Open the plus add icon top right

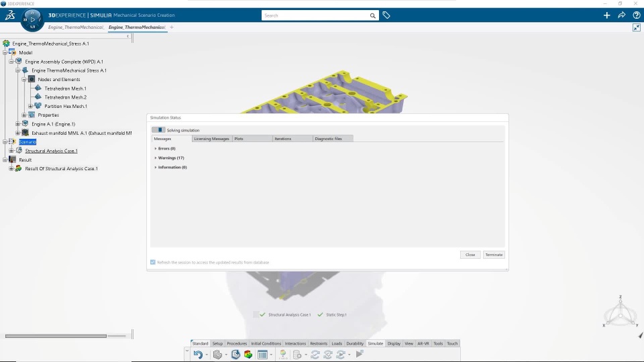(606, 15)
